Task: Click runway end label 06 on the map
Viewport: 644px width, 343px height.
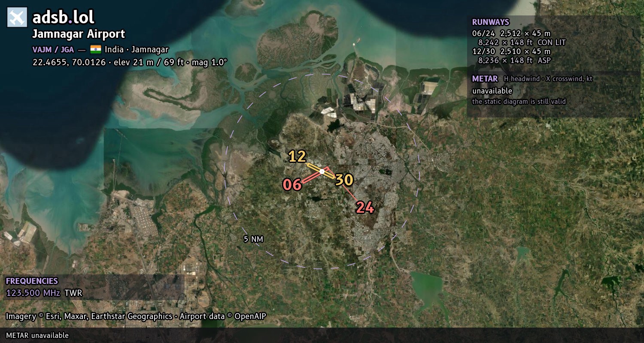Action: click(x=292, y=185)
